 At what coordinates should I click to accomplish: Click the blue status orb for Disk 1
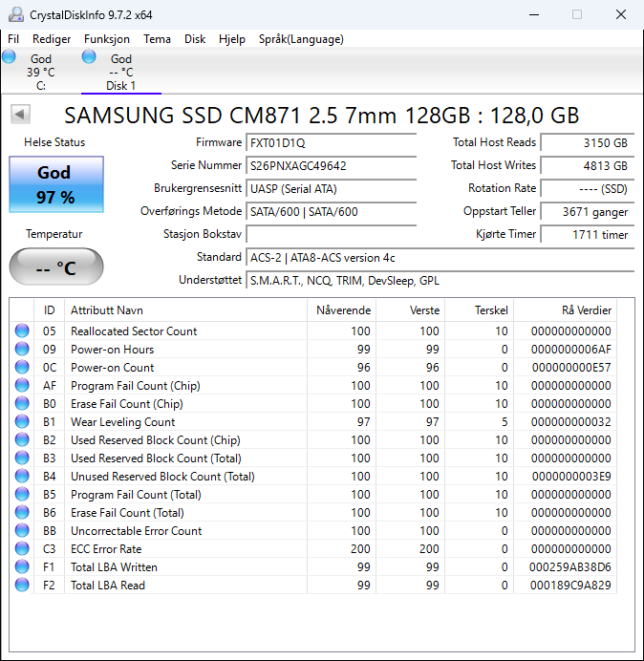pyautogui.click(x=89, y=56)
